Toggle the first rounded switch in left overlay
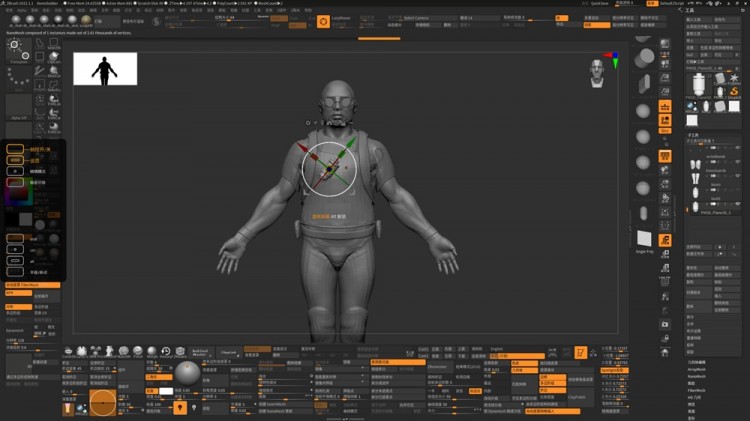Screen dimensions: 750x421 15,149
